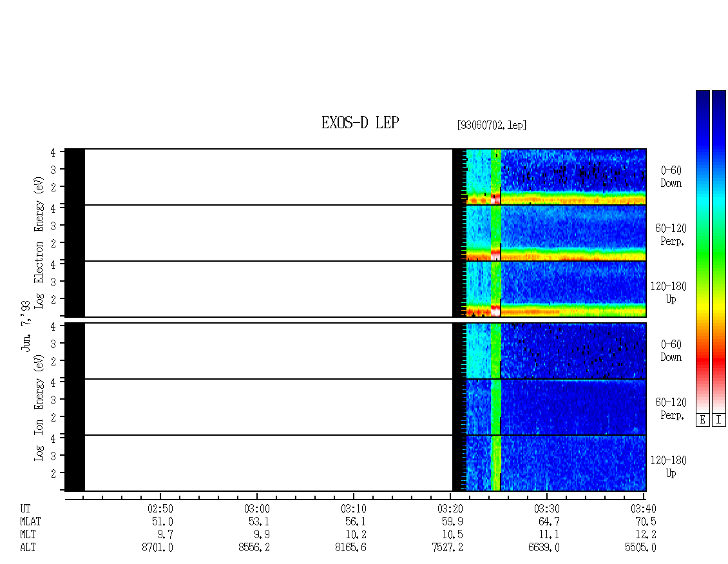Click the MLT value 10.2

[x=355, y=535]
